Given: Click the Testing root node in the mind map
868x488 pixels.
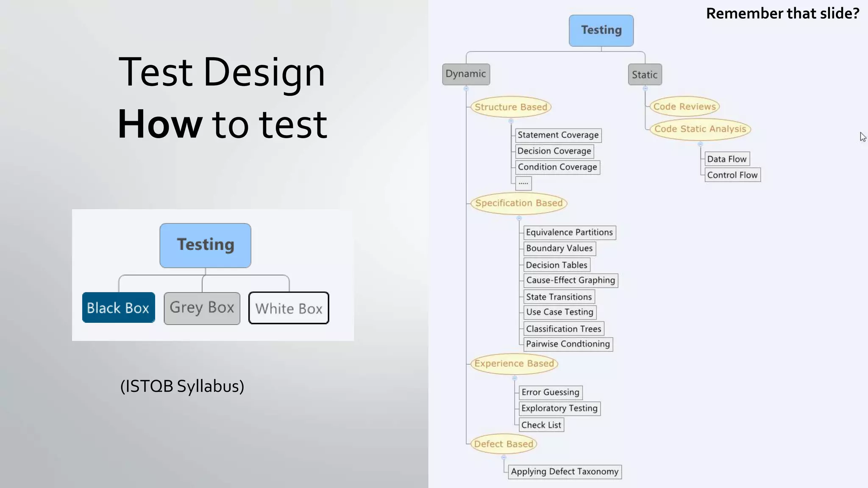Looking at the screenshot, I should [601, 30].
